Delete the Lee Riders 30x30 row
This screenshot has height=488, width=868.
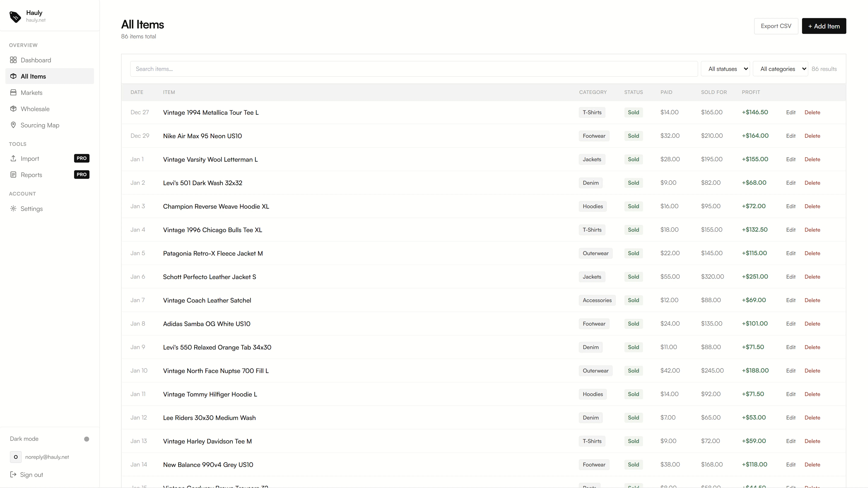click(x=812, y=418)
